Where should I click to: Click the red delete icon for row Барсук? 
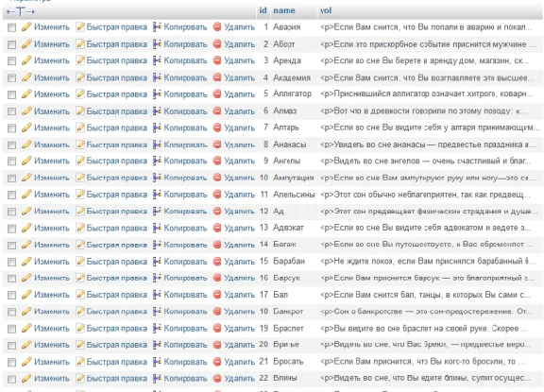(x=217, y=278)
